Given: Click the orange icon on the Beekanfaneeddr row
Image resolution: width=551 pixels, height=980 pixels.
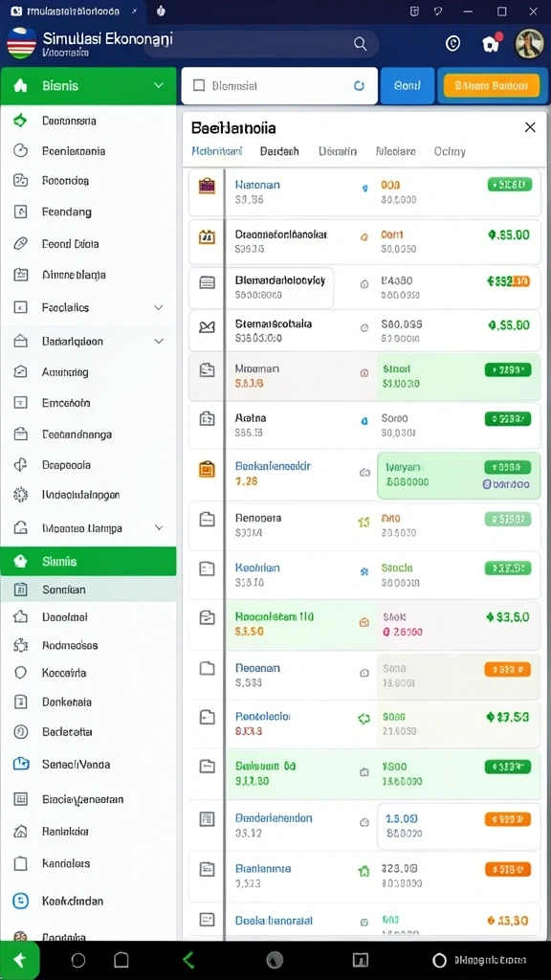Looking at the screenshot, I should pyautogui.click(x=207, y=469).
